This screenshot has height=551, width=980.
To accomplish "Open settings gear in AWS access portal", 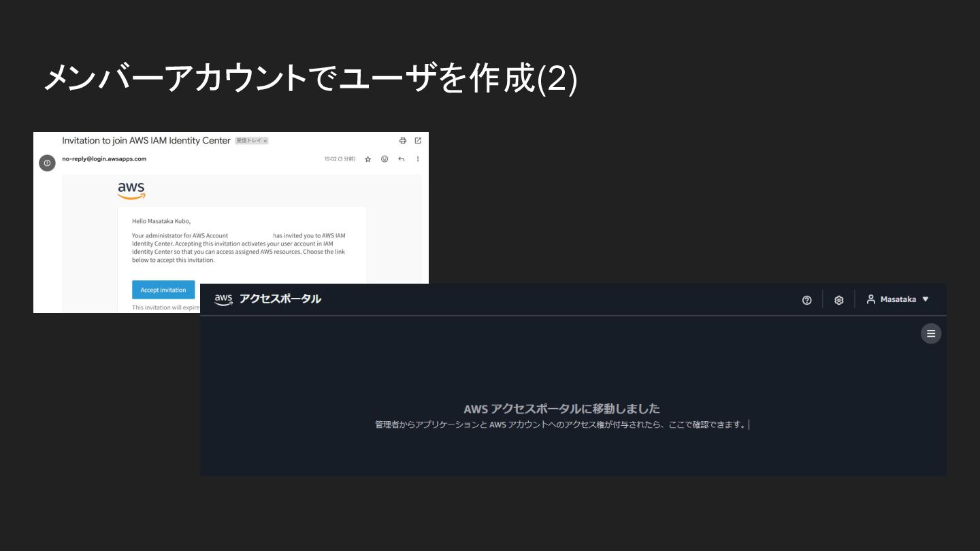I will pos(839,300).
